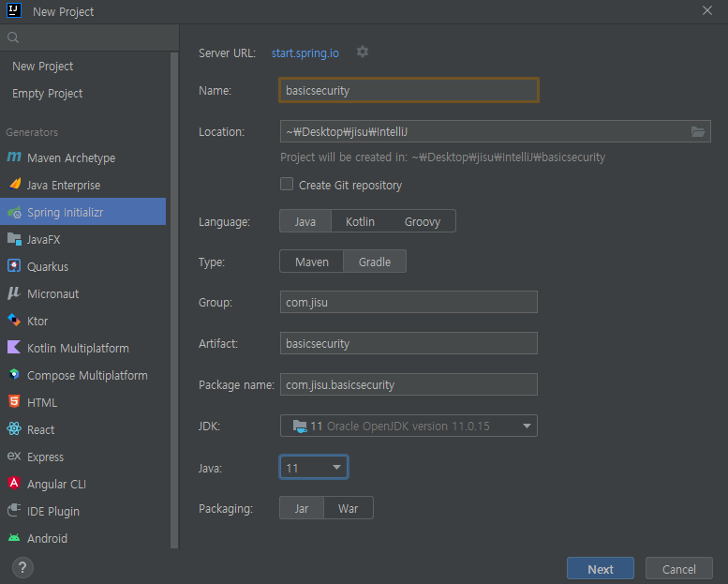The image size is (728, 584).
Task: Open the Java version dropdown
Action: pyautogui.click(x=313, y=468)
